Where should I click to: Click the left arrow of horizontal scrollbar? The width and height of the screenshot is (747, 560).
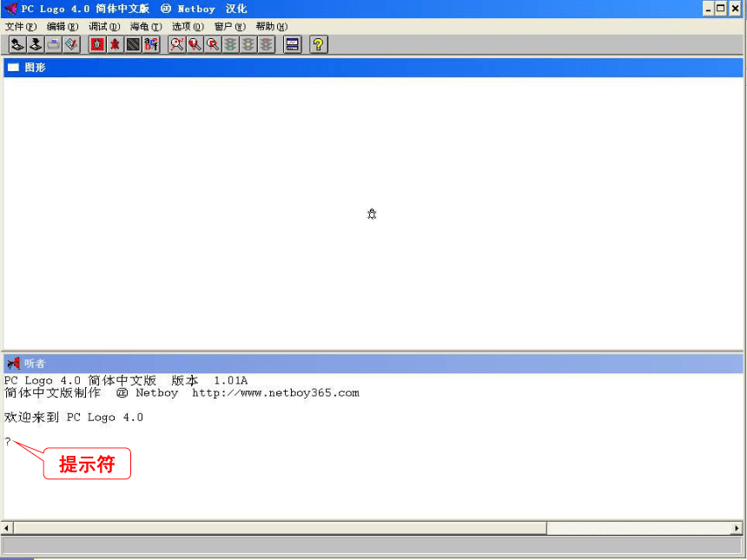pyautogui.click(x=7, y=528)
